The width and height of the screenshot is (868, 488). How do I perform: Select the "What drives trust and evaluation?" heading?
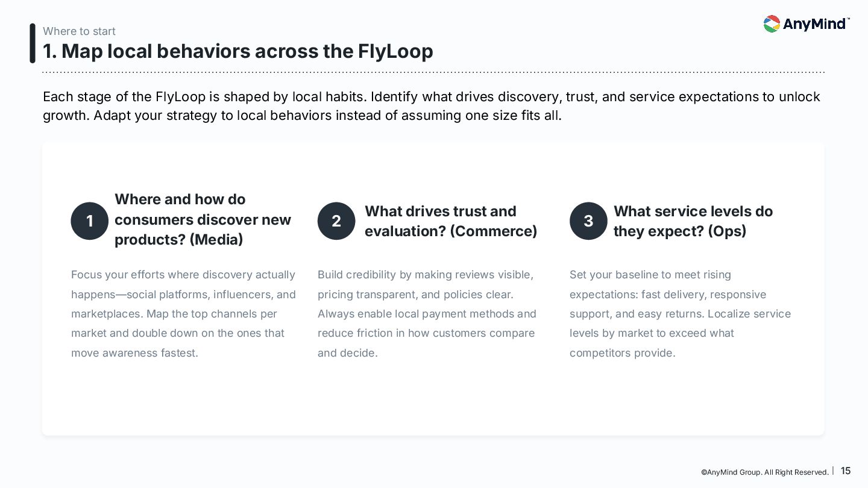(450, 221)
